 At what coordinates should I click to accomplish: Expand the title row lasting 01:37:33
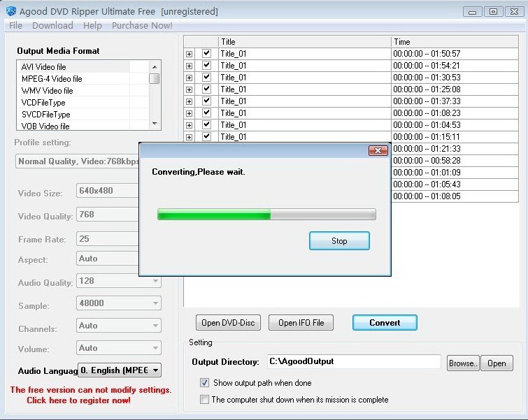click(190, 101)
